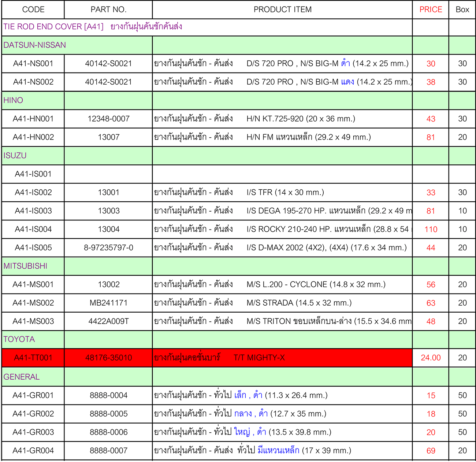This screenshot has width=476, height=462.
Task: Select code A41-IS005
Action: point(33,247)
